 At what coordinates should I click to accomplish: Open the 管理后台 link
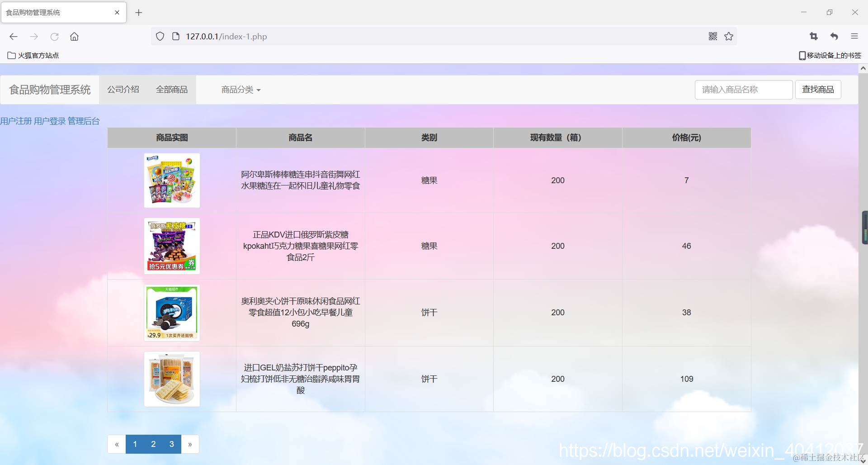(83, 121)
